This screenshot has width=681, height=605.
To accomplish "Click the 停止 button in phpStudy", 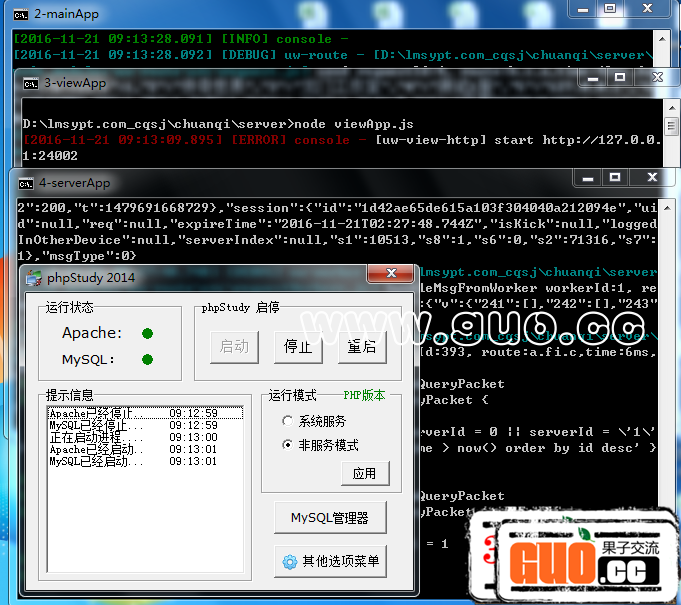I will click(x=298, y=347).
